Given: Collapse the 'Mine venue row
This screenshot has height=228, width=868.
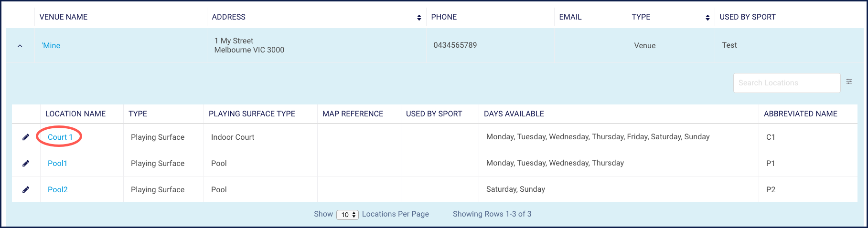Looking at the screenshot, I should [x=20, y=46].
